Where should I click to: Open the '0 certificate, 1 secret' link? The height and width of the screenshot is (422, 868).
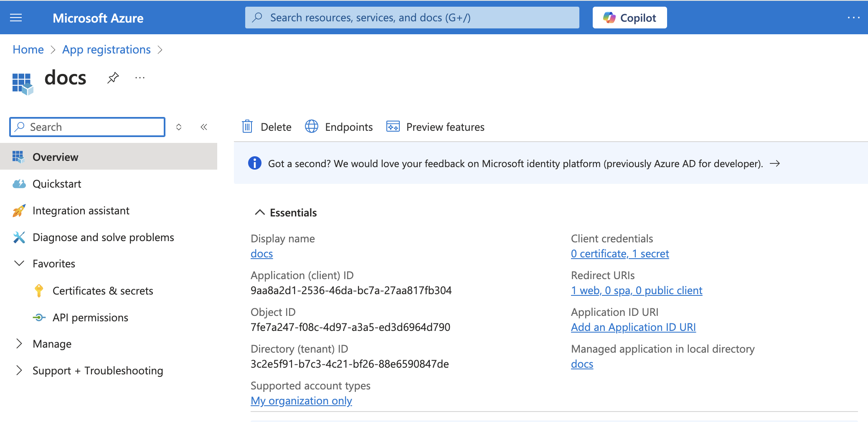(x=620, y=254)
